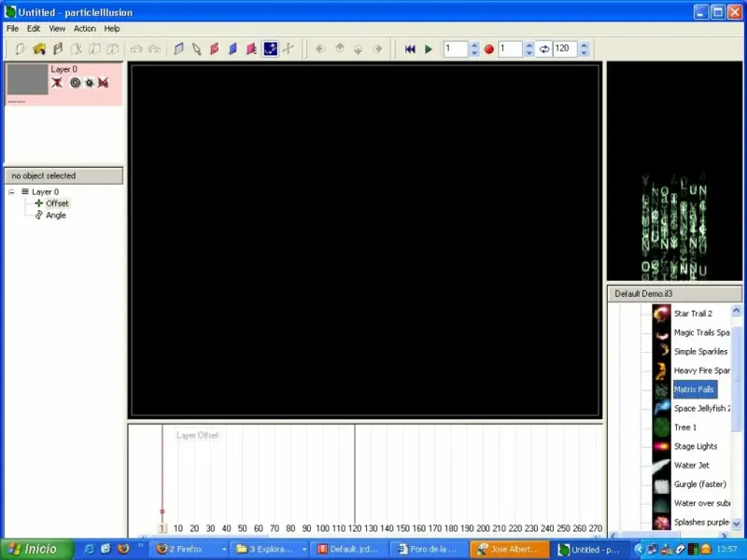
Task: Click the end frame field showing 120
Action: [565, 49]
